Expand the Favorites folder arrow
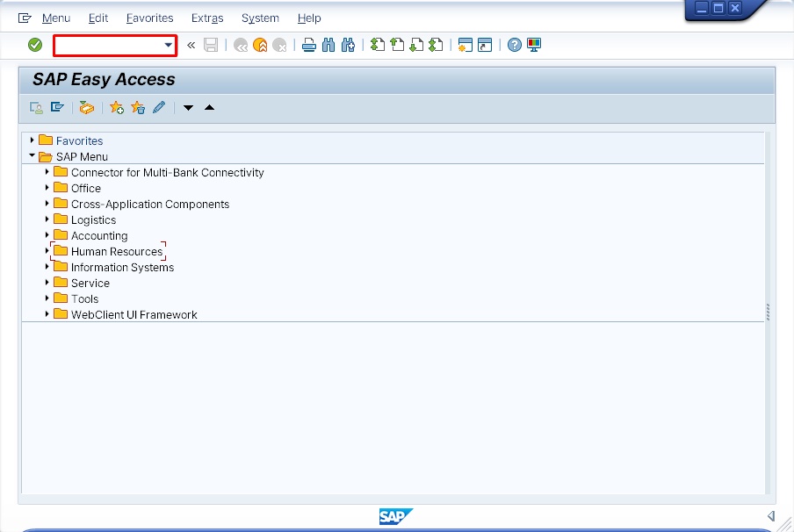The image size is (794, 532). 32,140
